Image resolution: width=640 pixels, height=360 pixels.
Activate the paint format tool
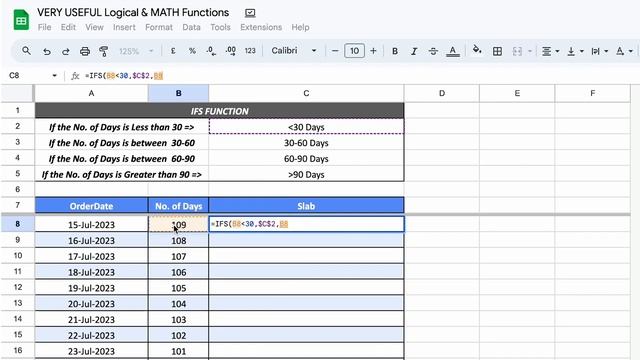pos(104,51)
